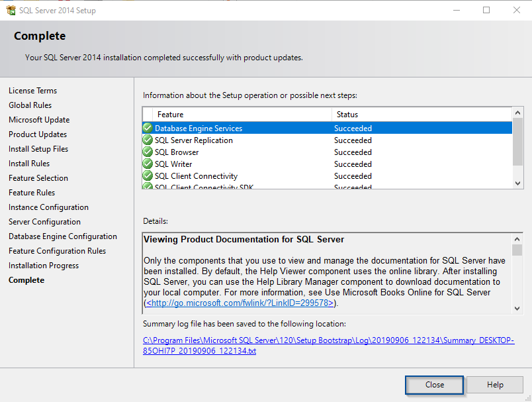Click the success icon next to SQL Server Replication

(148, 140)
